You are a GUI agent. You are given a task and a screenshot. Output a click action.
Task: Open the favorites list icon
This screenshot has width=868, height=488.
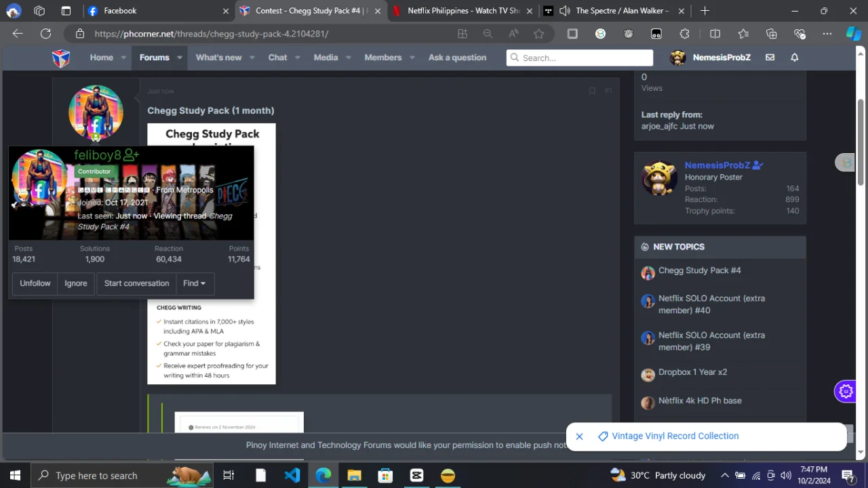coord(743,34)
